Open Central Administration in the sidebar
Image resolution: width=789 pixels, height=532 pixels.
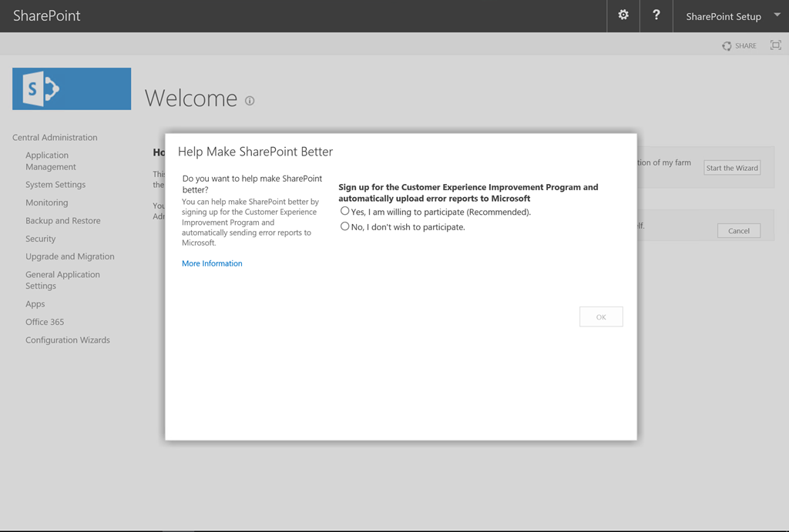(x=55, y=137)
